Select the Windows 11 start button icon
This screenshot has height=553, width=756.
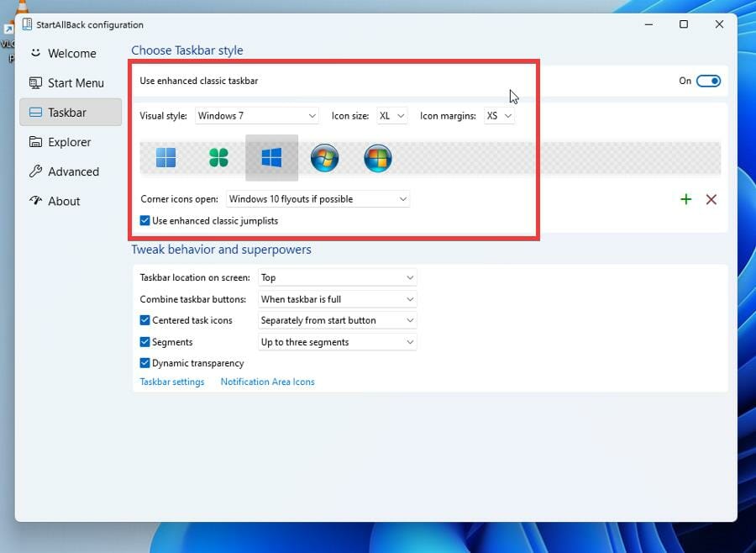[x=165, y=158]
